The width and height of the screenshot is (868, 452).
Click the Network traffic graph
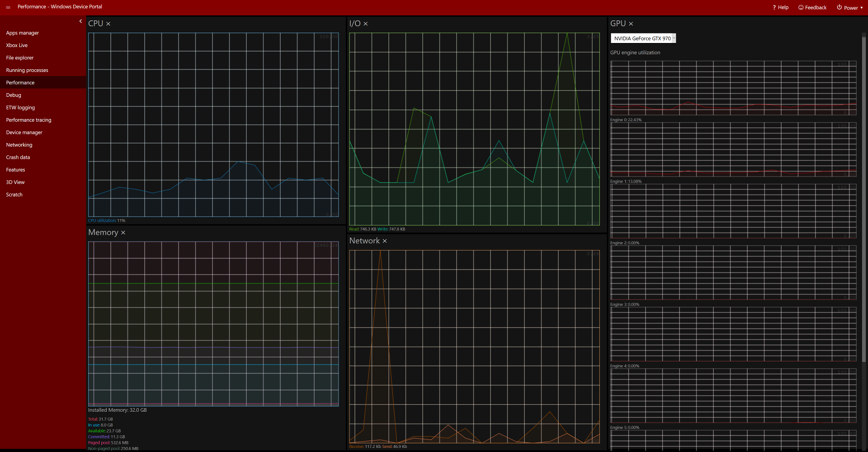click(474, 347)
